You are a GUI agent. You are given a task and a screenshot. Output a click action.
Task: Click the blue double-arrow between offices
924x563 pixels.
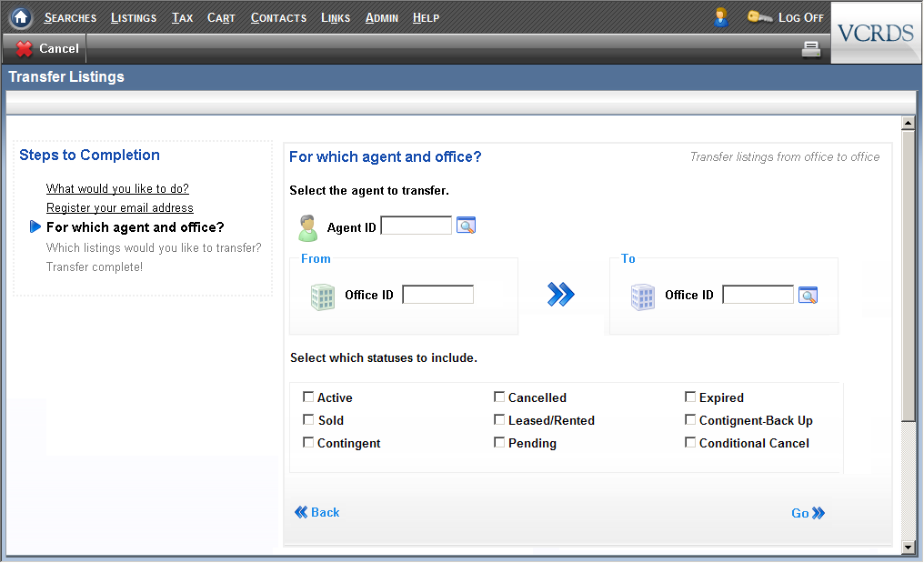[560, 294]
